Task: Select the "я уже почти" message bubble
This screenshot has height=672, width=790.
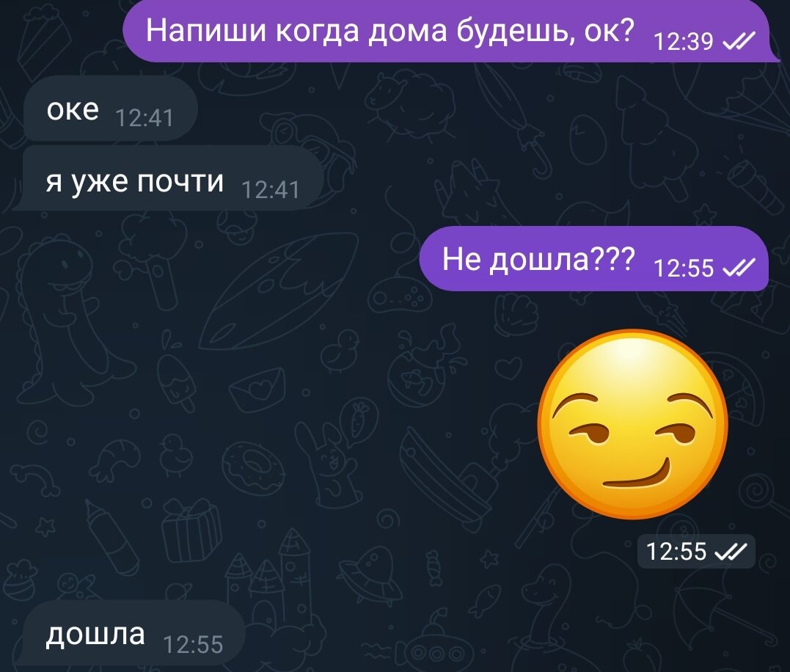Action: (167, 178)
